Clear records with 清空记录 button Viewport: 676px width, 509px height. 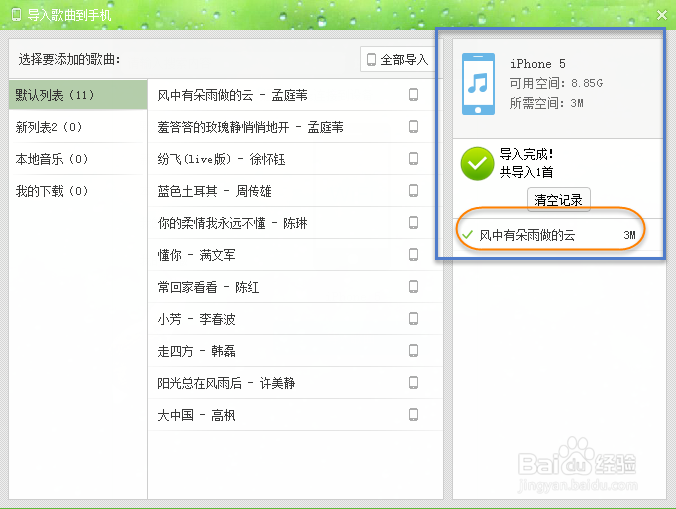pyautogui.click(x=559, y=200)
